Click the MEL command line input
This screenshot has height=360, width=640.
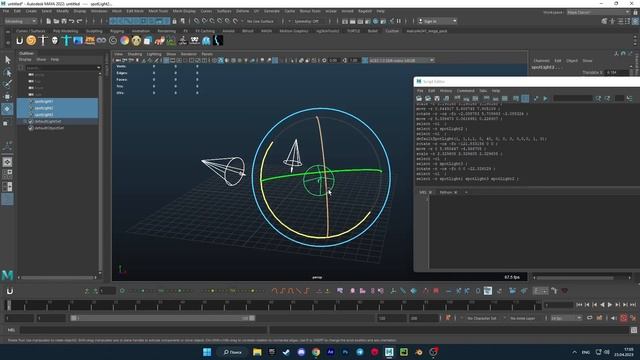[x=144, y=330]
